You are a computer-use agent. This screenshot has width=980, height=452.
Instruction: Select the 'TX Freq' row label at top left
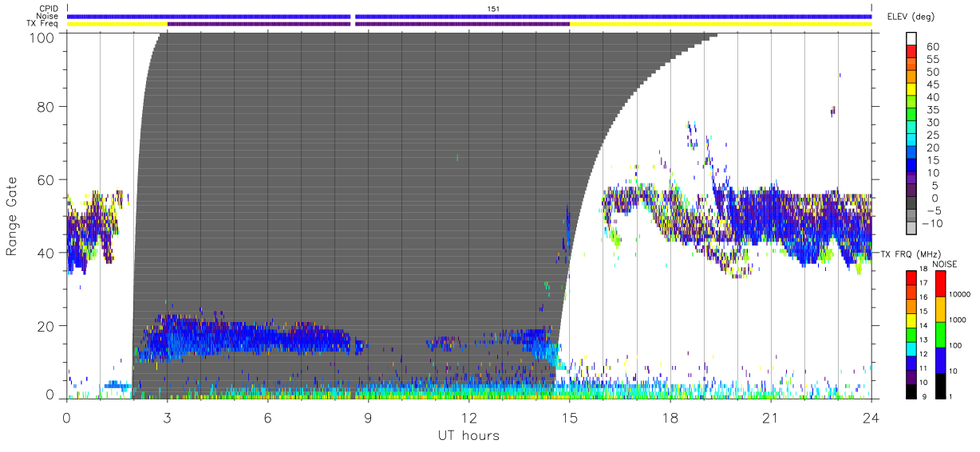[x=44, y=24]
